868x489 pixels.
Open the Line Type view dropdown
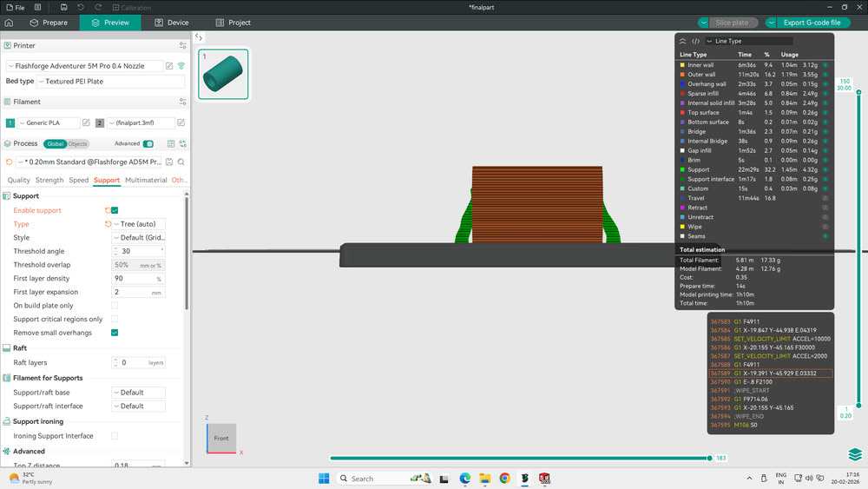click(x=748, y=41)
